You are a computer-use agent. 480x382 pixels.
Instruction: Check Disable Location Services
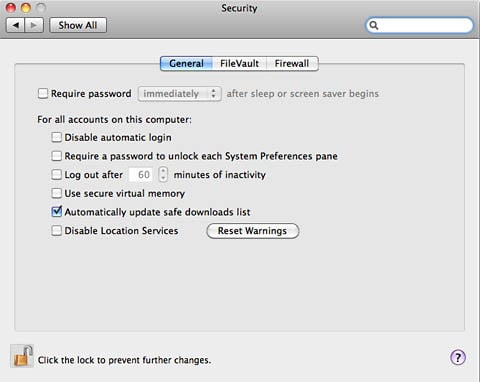pyautogui.click(x=57, y=230)
